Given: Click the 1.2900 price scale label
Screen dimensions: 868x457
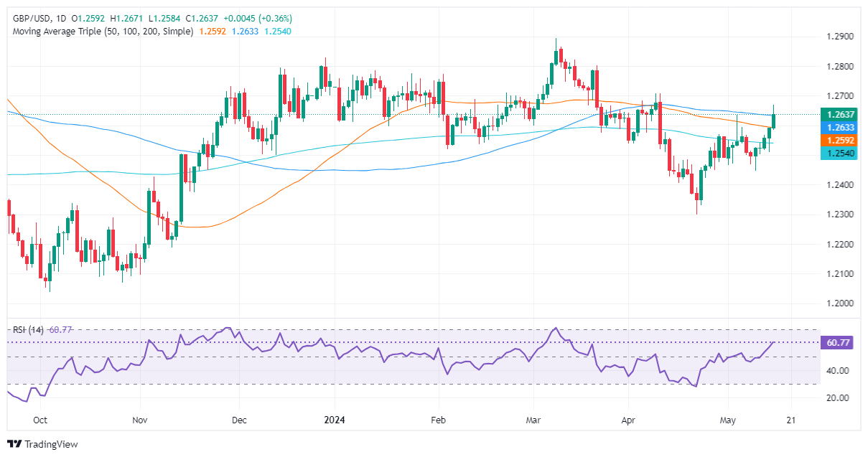Looking at the screenshot, I should click(x=841, y=37).
